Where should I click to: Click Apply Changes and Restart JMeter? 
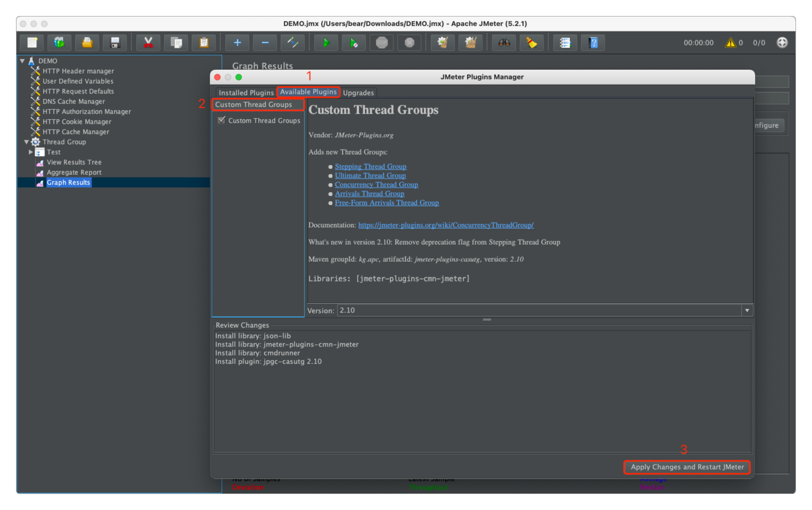687,467
